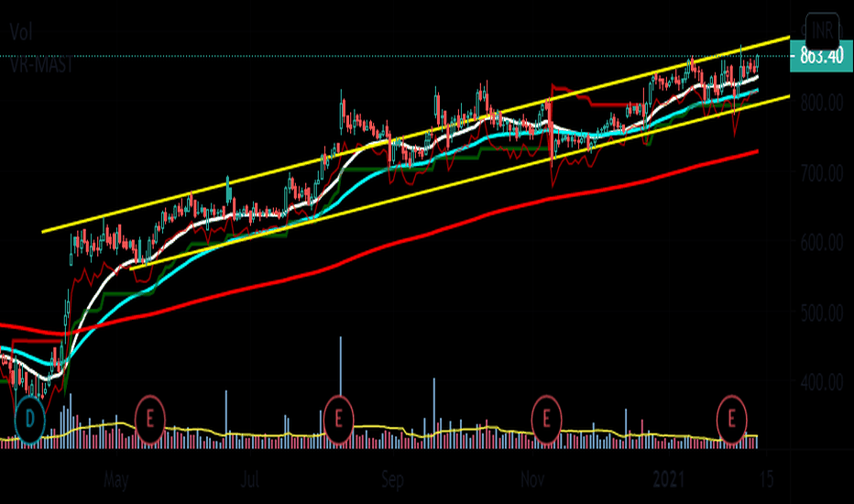Image resolution: width=854 pixels, height=504 pixels.
Task: Click the current price label 863.40
Action: [x=821, y=56]
